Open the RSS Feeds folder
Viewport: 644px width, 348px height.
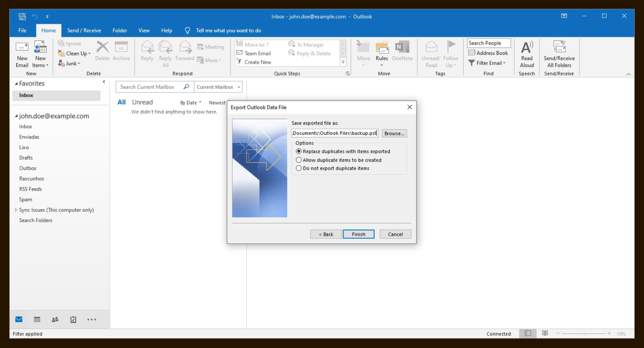[x=30, y=189]
